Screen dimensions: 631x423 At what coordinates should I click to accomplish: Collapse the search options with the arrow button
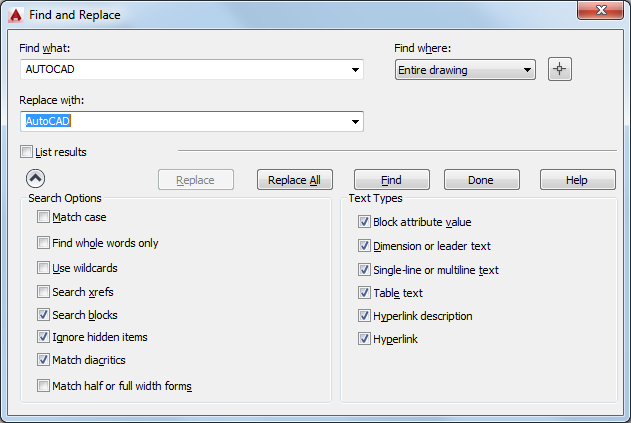click(x=35, y=179)
